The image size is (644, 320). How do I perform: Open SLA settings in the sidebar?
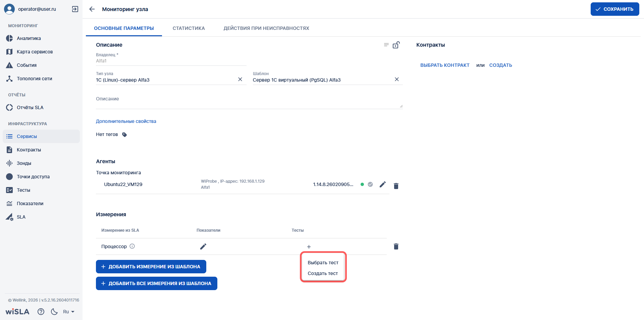[41, 217]
